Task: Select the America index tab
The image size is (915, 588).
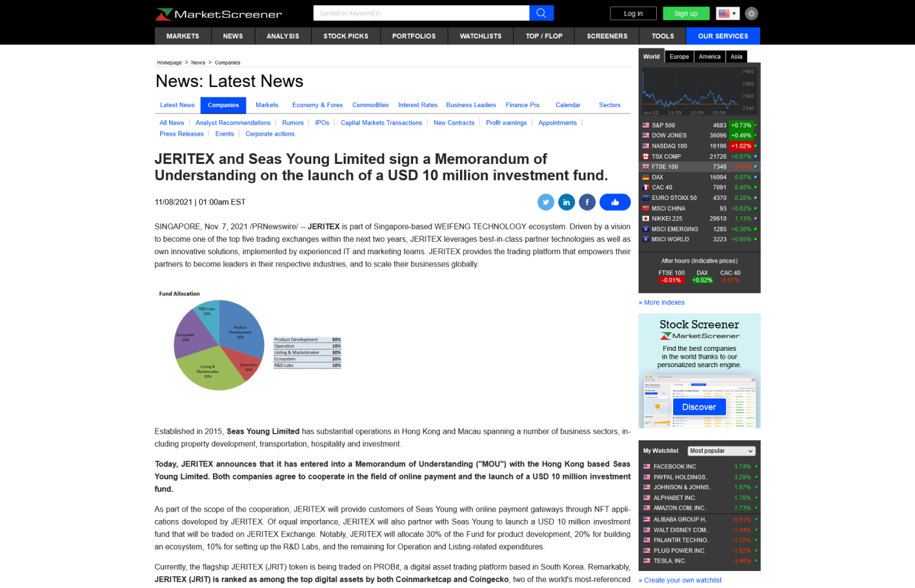Action: pos(710,57)
